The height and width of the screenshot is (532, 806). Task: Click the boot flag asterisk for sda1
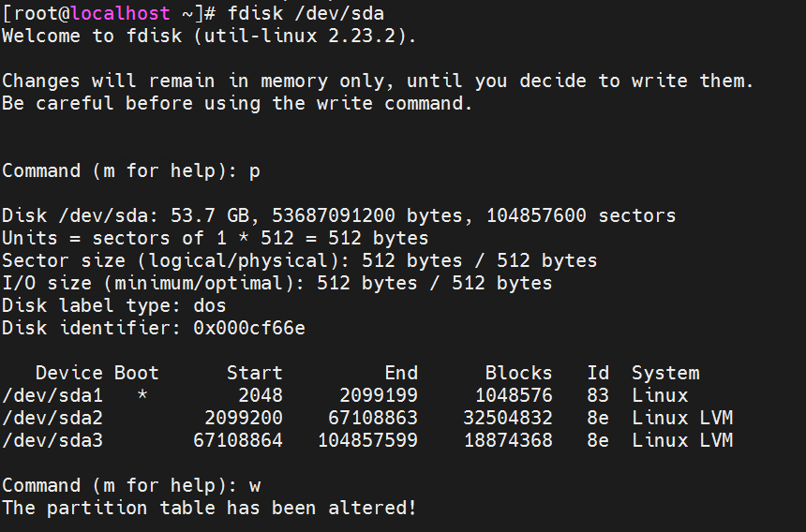click(x=142, y=395)
